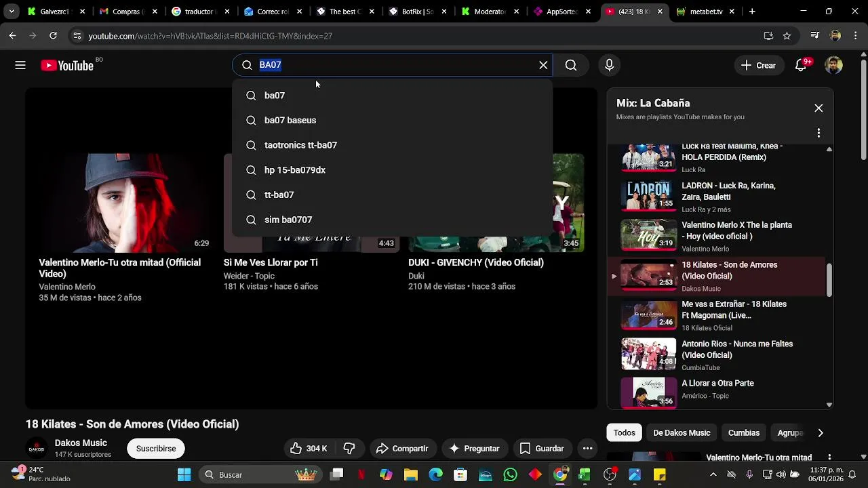The height and width of the screenshot is (488, 868).
Task: Select the Cumbias filter chip
Action: point(744,432)
